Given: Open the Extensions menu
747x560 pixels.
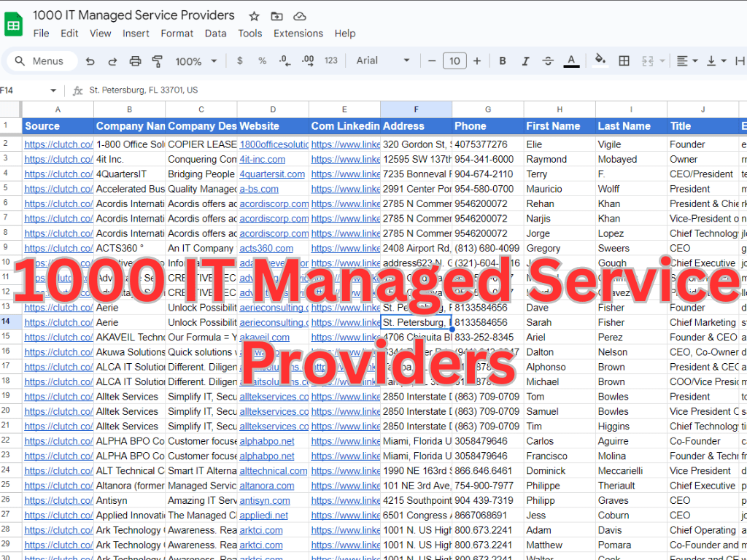Looking at the screenshot, I should 298,34.
